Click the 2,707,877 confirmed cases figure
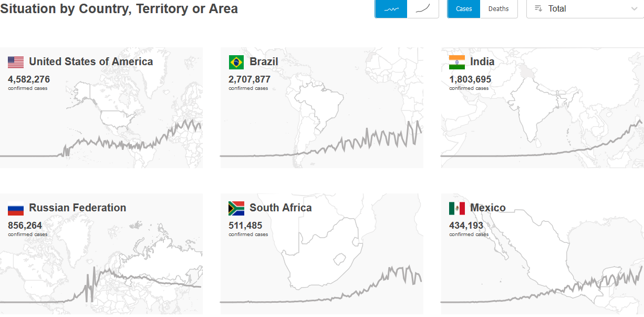This screenshot has width=644, height=317. pyautogui.click(x=250, y=79)
